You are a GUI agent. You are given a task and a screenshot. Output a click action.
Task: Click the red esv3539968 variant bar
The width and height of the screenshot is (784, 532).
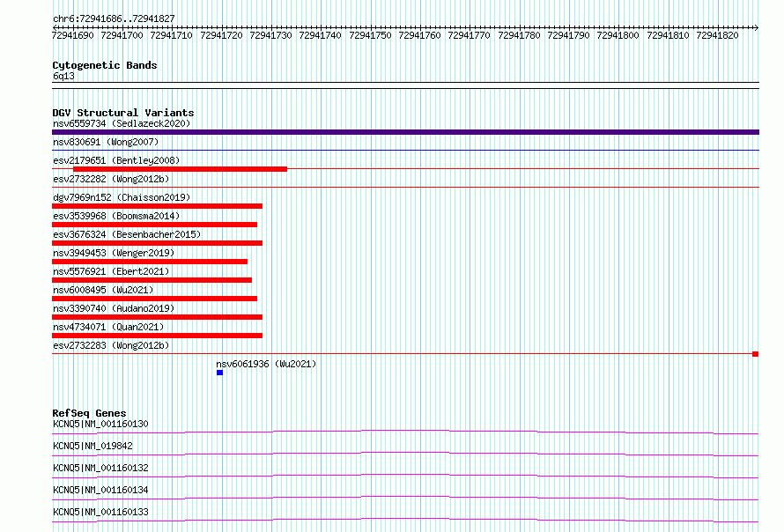154,225
